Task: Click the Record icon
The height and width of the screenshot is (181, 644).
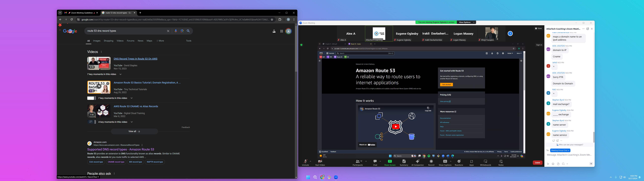Action: pos(431,162)
